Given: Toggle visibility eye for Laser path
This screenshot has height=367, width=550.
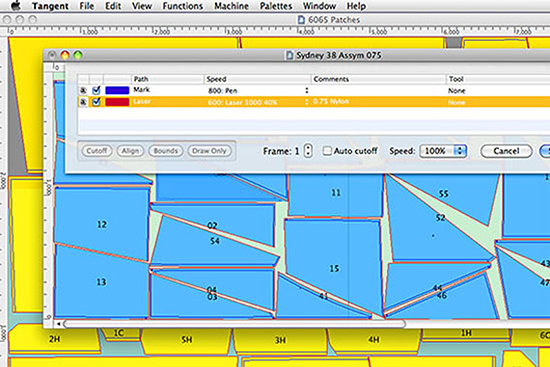Looking at the screenshot, I should [x=83, y=102].
